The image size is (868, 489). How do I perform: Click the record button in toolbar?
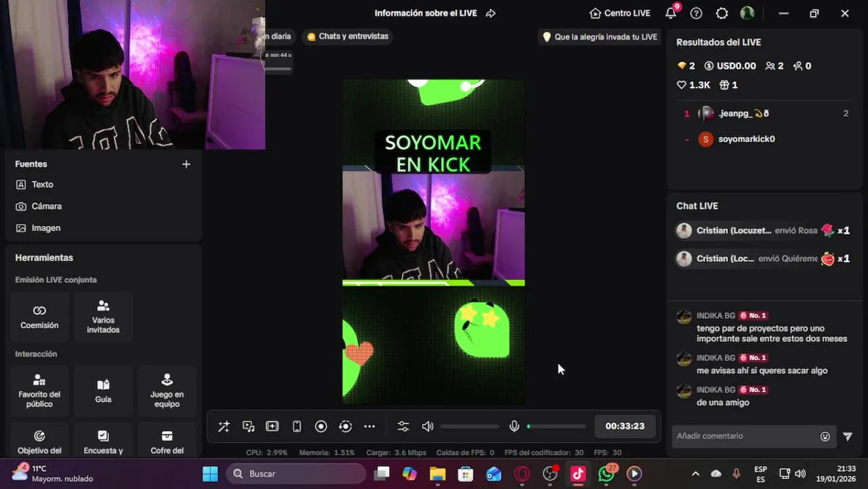321,427
